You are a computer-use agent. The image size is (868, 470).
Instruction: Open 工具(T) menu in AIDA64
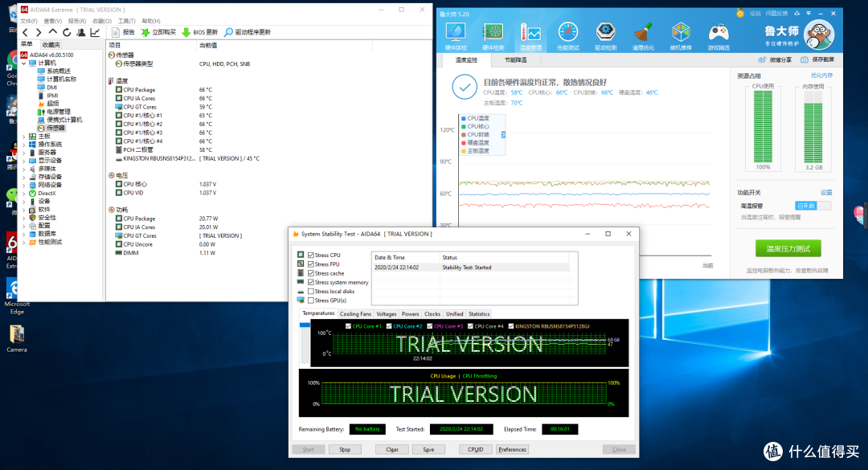coord(127,21)
